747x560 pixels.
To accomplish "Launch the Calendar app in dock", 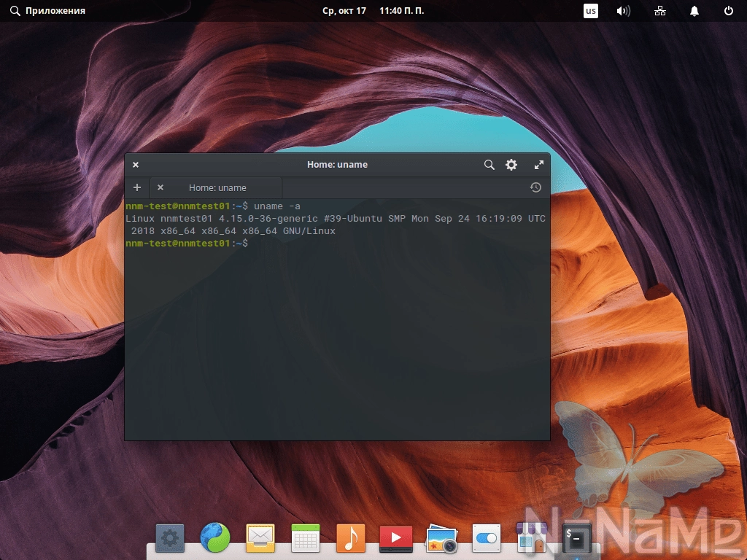I will click(306, 538).
